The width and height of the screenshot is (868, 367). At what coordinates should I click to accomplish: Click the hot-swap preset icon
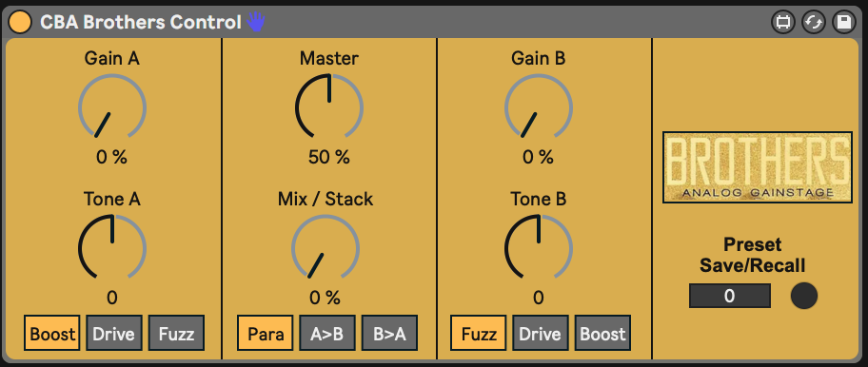click(814, 23)
